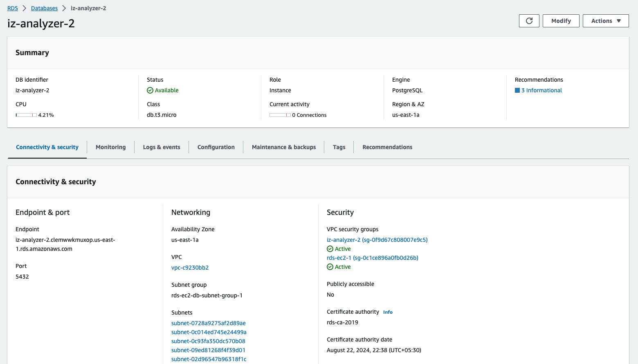Viewport: 638px width, 364px height.
Task: Click the Certificate authority Info link
Action: (x=388, y=312)
